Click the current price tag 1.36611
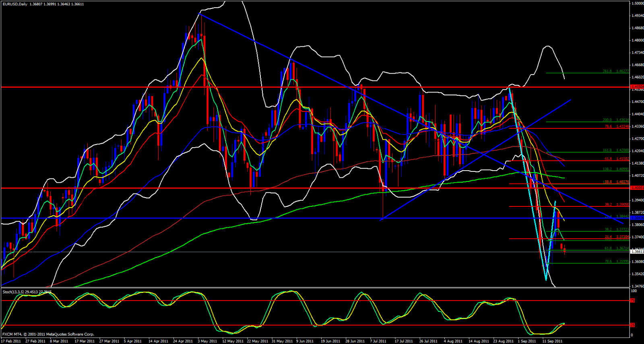644x344 pixels. click(637, 252)
